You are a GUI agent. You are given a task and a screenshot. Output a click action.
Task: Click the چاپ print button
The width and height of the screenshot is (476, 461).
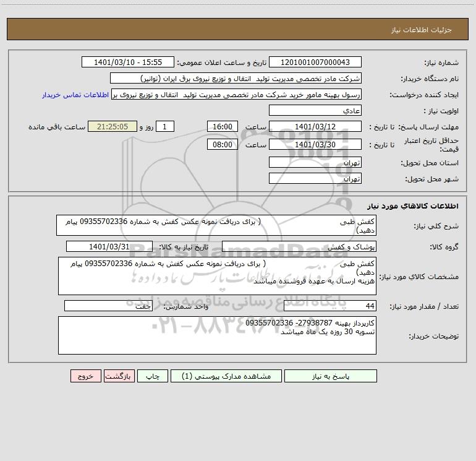click(x=153, y=376)
